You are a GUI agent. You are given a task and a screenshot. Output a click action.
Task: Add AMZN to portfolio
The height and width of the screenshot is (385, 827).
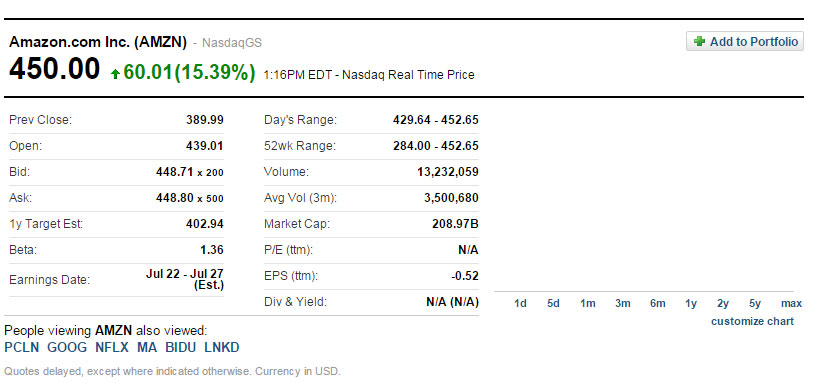click(x=745, y=41)
